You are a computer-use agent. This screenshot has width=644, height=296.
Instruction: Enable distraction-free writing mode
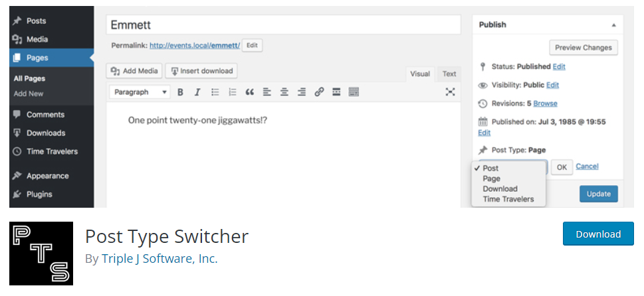(x=450, y=92)
